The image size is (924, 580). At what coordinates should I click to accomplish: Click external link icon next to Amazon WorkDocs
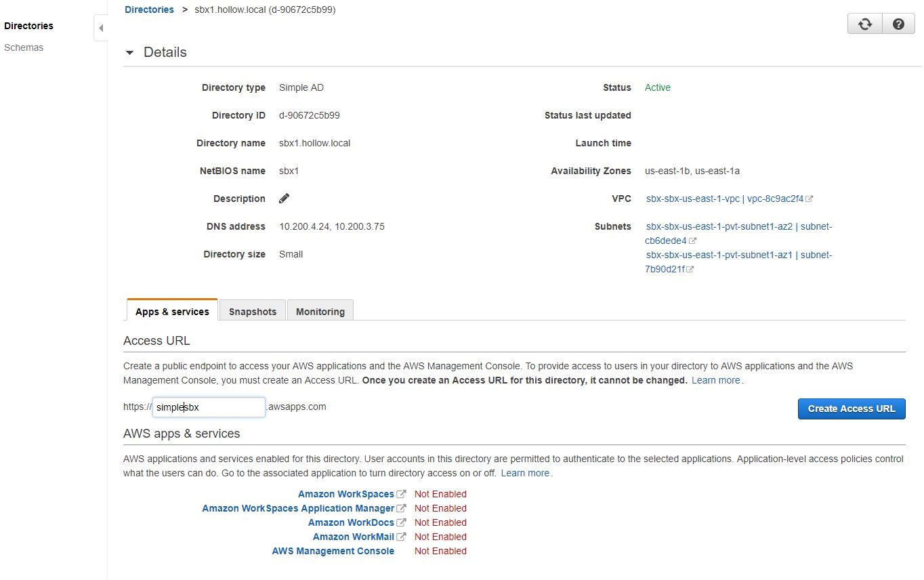pyautogui.click(x=402, y=523)
